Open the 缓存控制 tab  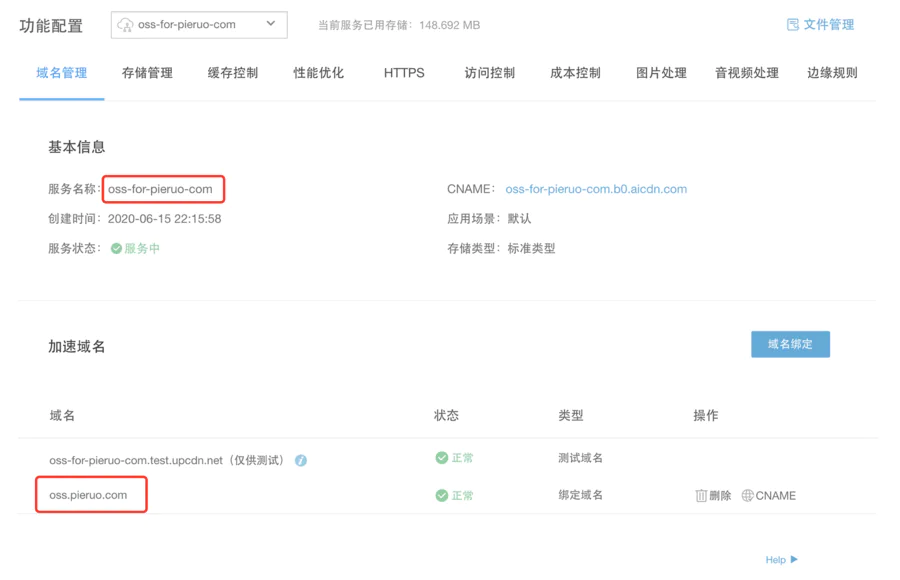232,73
